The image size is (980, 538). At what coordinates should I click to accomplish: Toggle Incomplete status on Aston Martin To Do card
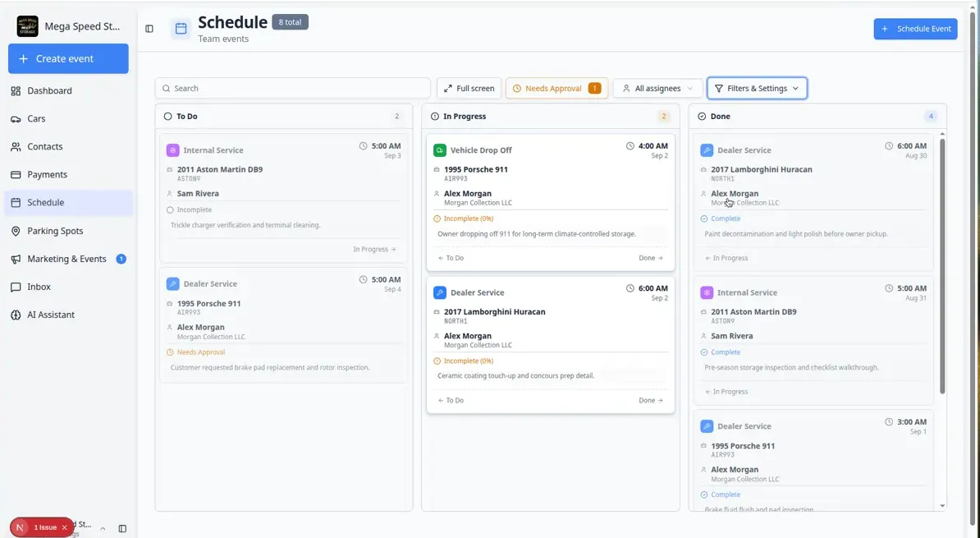[190, 210]
